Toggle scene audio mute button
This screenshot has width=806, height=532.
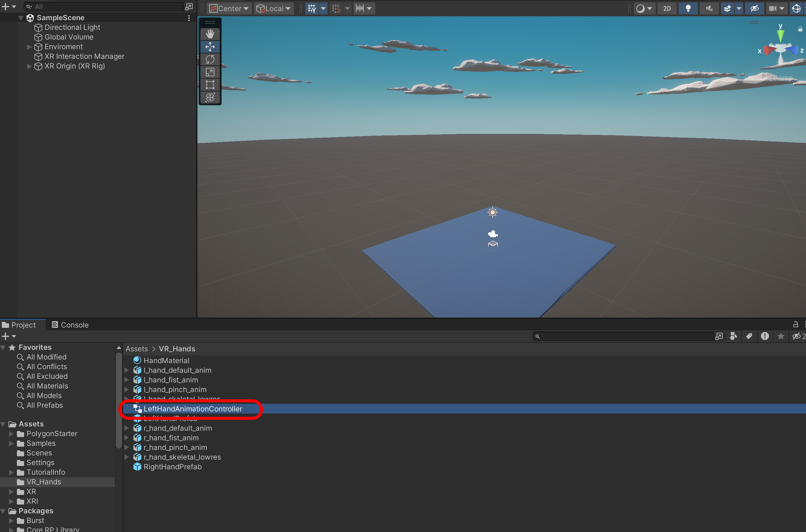(709, 8)
